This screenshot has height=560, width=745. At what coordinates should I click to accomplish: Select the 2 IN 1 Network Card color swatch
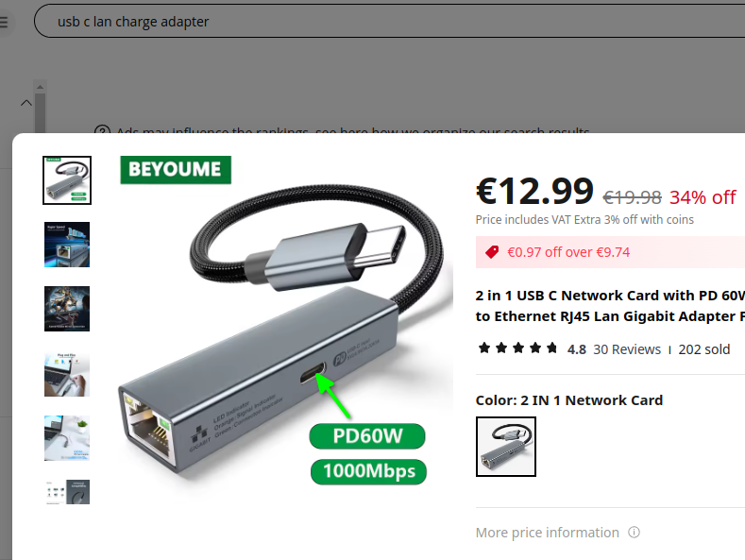tap(506, 447)
